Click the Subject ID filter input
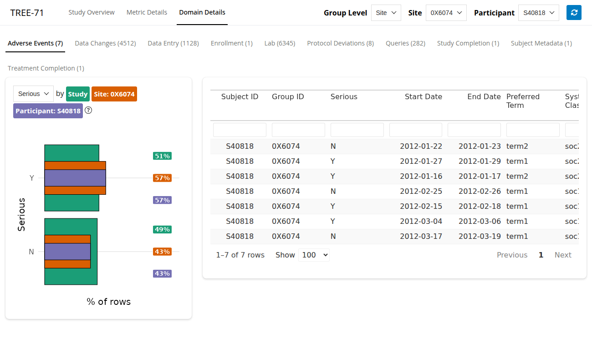This screenshot has height=364, width=592. tap(240, 130)
